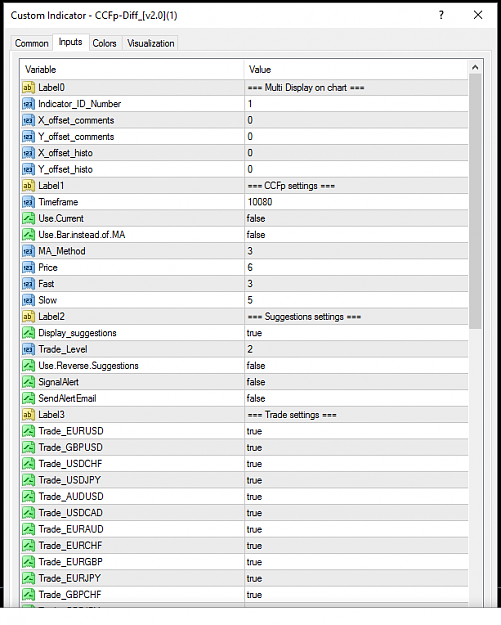This screenshot has width=501, height=625.
Task: Select the Trade_EURAUD variable name
Action: pos(71,529)
